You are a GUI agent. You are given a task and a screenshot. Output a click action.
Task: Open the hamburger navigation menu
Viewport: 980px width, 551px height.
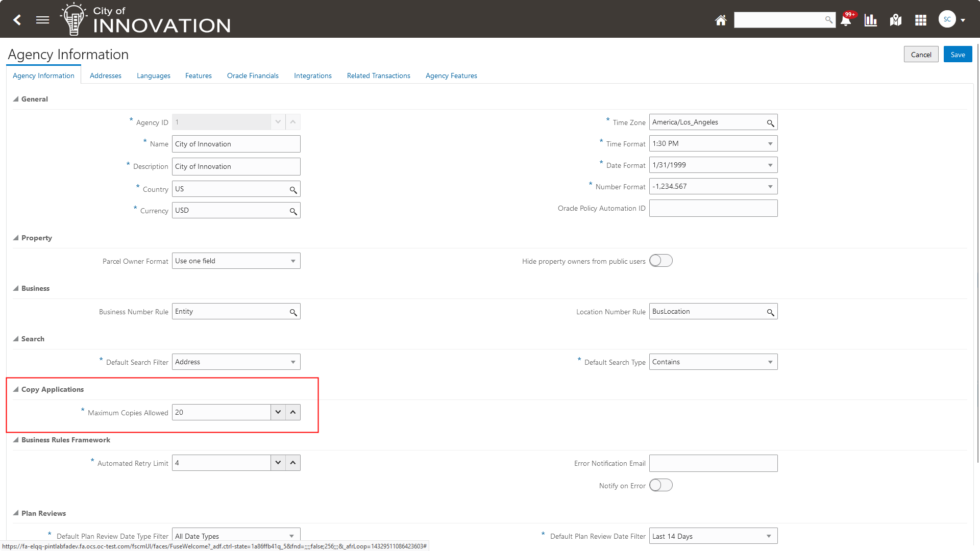43,20
